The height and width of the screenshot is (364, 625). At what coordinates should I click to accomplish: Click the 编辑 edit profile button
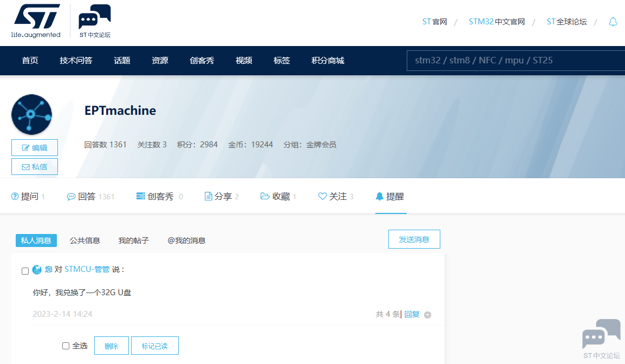pyautogui.click(x=35, y=147)
